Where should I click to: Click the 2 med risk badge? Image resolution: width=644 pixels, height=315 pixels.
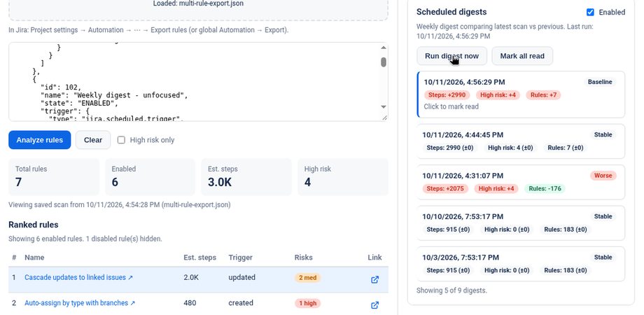[307, 278]
